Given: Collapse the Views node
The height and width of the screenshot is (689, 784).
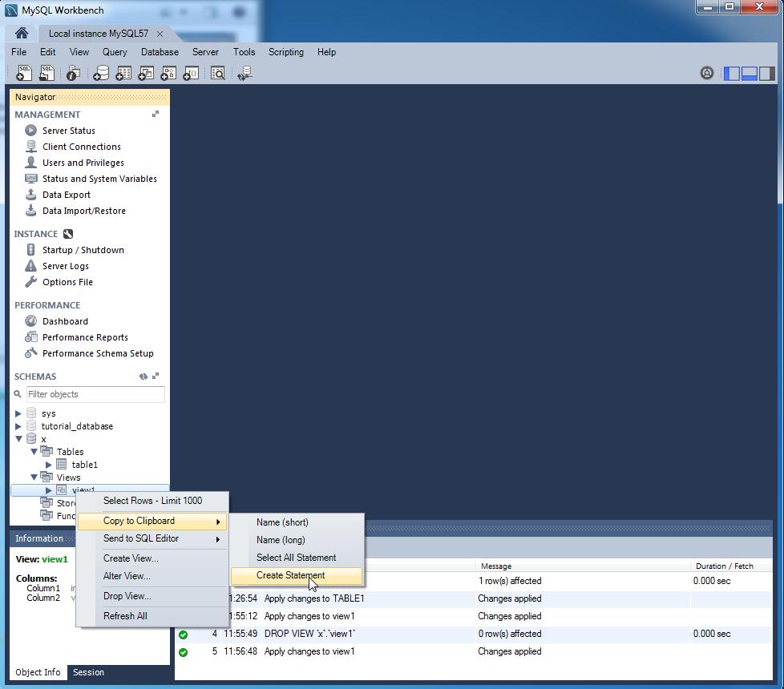Looking at the screenshot, I should (34, 477).
